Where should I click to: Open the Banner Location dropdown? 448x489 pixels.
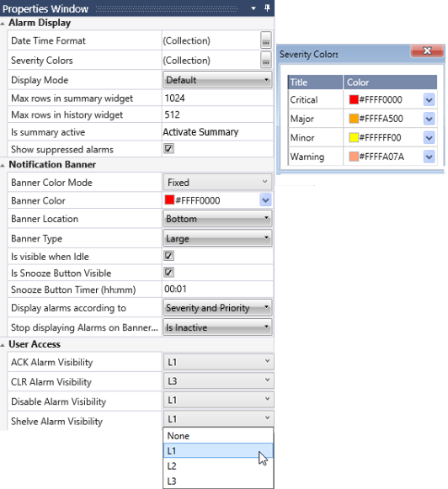pos(217,219)
